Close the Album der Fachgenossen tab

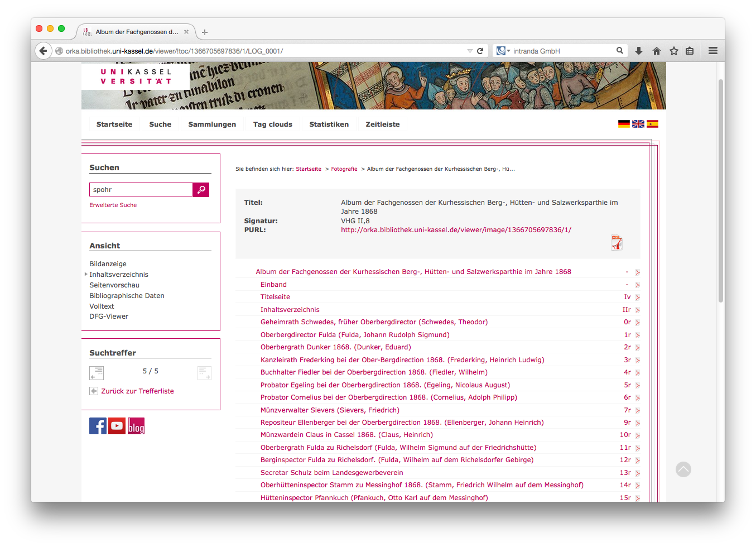click(186, 32)
